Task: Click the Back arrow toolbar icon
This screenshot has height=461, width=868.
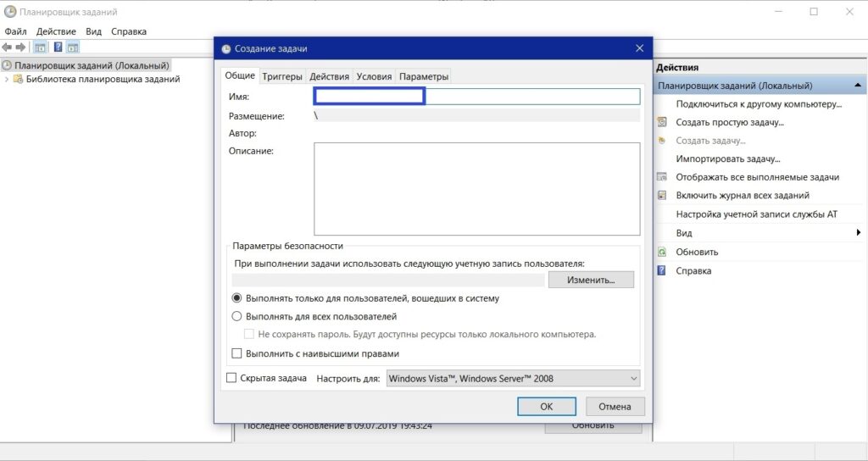Action: pos(7,47)
